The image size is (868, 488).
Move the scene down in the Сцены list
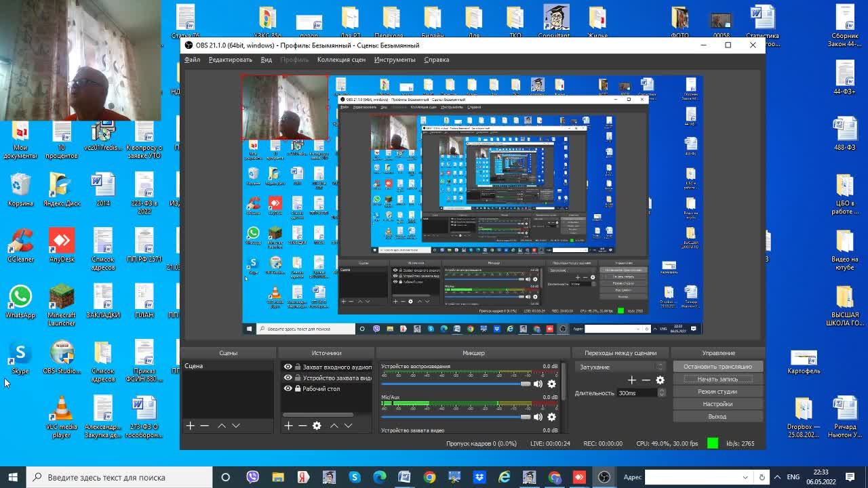tap(236, 426)
